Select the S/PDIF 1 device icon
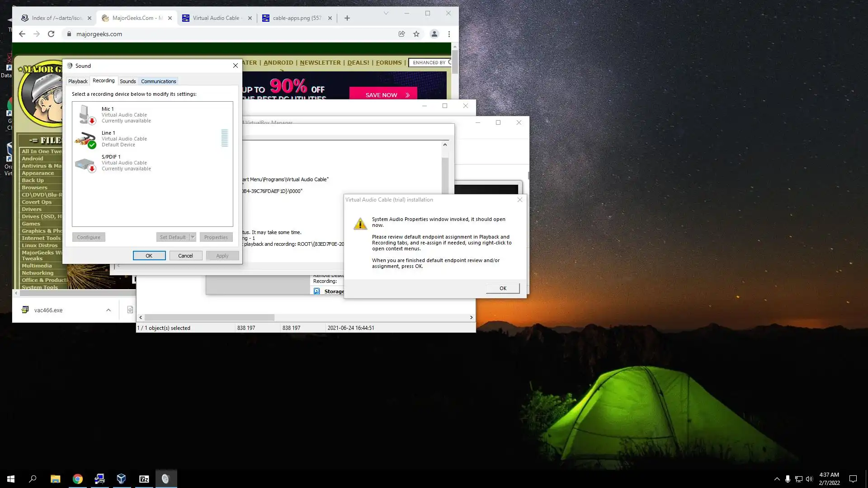868x488 pixels. [x=85, y=163]
